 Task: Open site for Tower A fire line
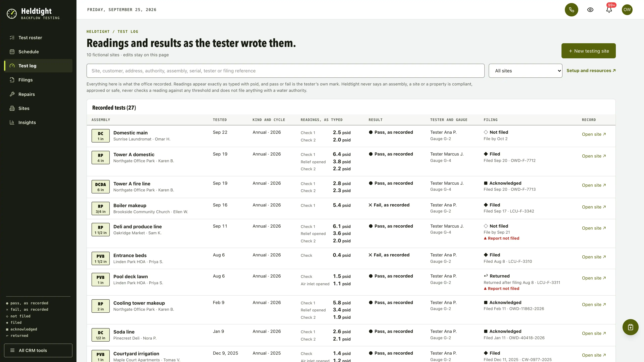tap(594, 185)
